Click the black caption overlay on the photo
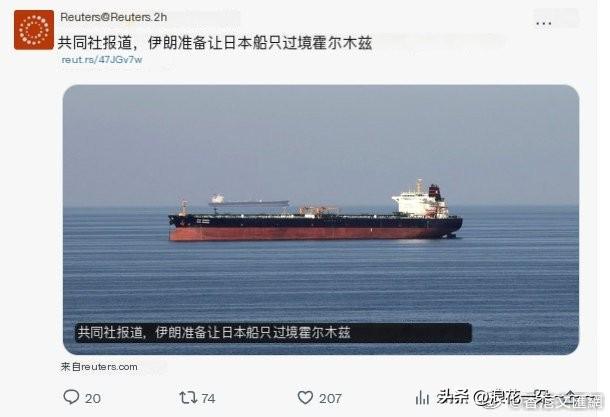610x417 pixels. (x=273, y=333)
